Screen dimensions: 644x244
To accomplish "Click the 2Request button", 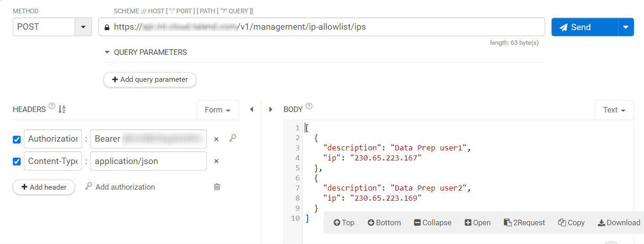I will pos(525,223).
